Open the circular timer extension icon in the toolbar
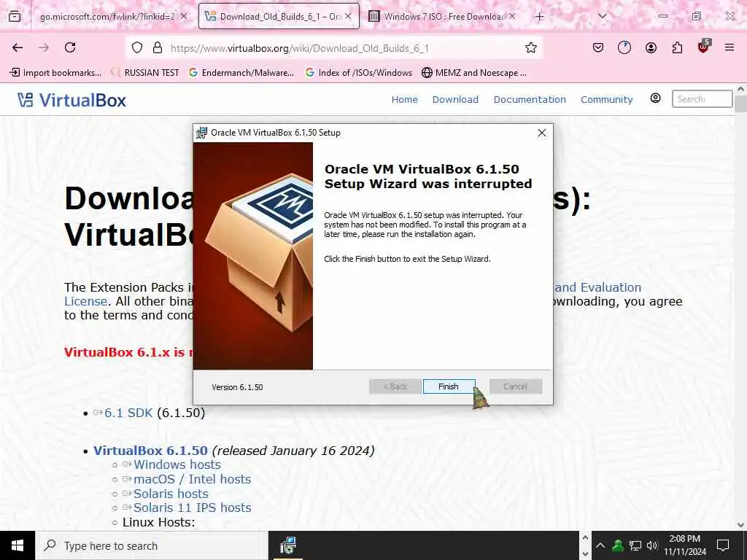Viewport: 747px width, 560px height. (624, 47)
